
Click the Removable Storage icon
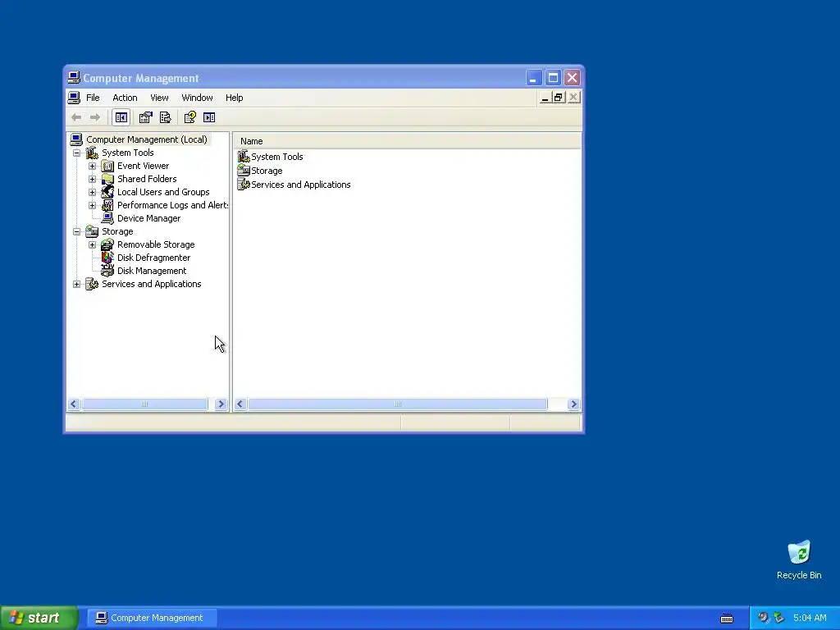click(107, 244)
